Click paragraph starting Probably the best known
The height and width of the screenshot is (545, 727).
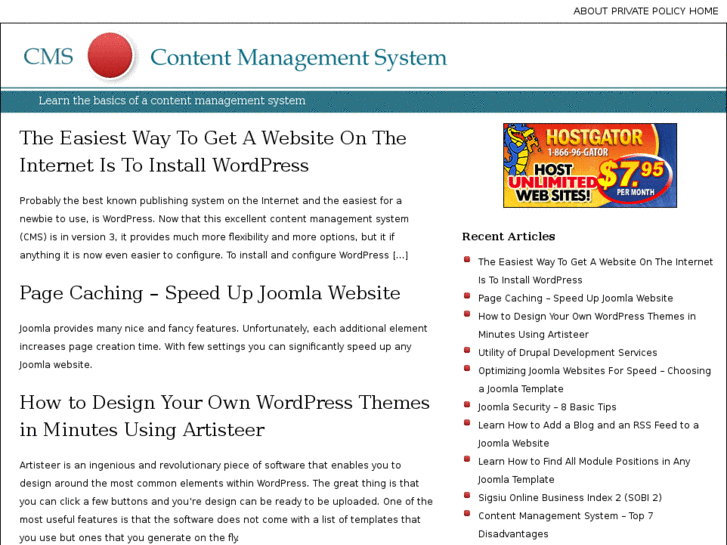[214, 228]
